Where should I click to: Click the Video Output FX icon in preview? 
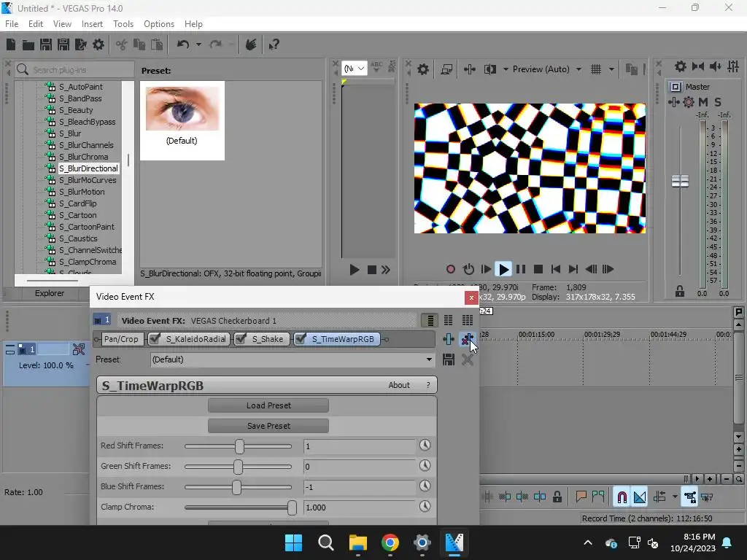click(x=469, y=69)
